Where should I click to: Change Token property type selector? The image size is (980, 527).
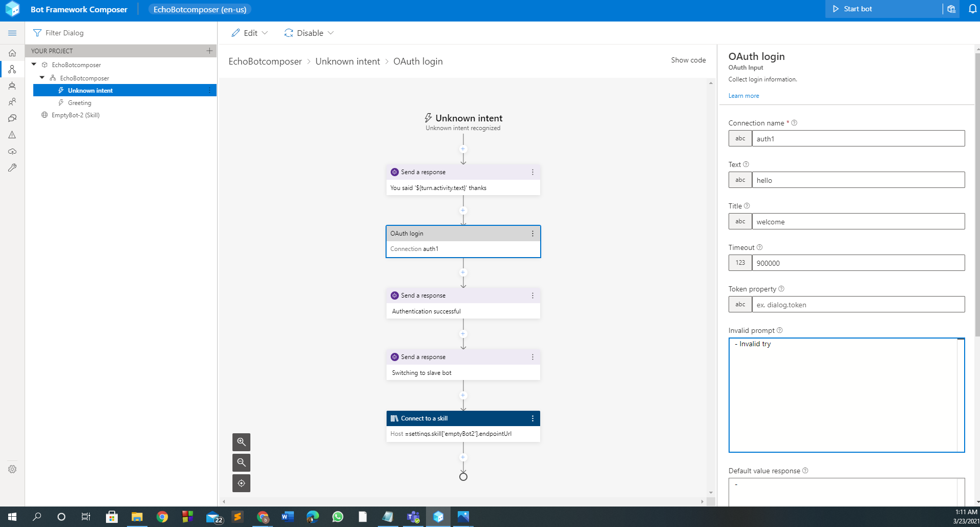[x=740, y=304]
